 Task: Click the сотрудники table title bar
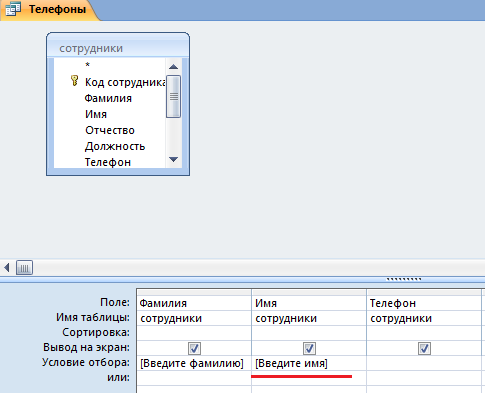tap(118, 48)
